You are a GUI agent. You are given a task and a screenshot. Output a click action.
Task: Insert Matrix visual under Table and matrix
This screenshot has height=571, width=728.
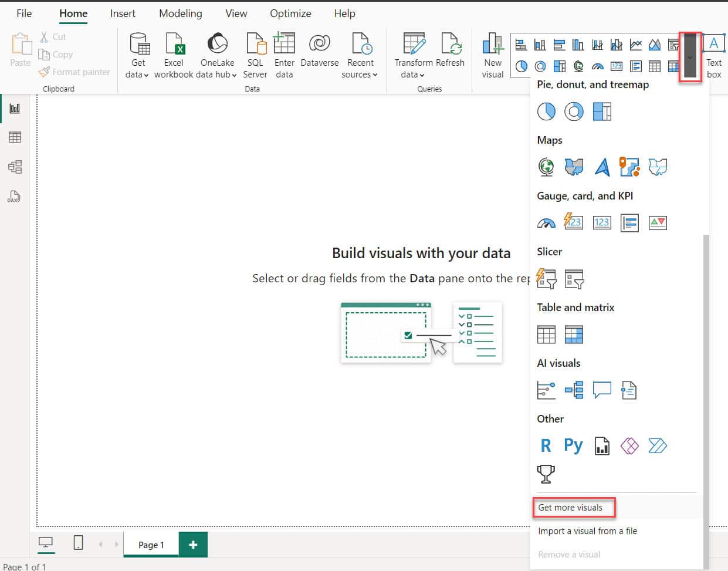coord(574,335)
